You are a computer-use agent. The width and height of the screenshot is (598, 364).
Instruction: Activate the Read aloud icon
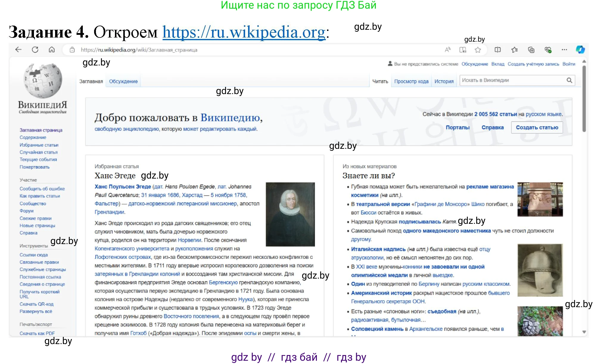click(x=448, y=50)
